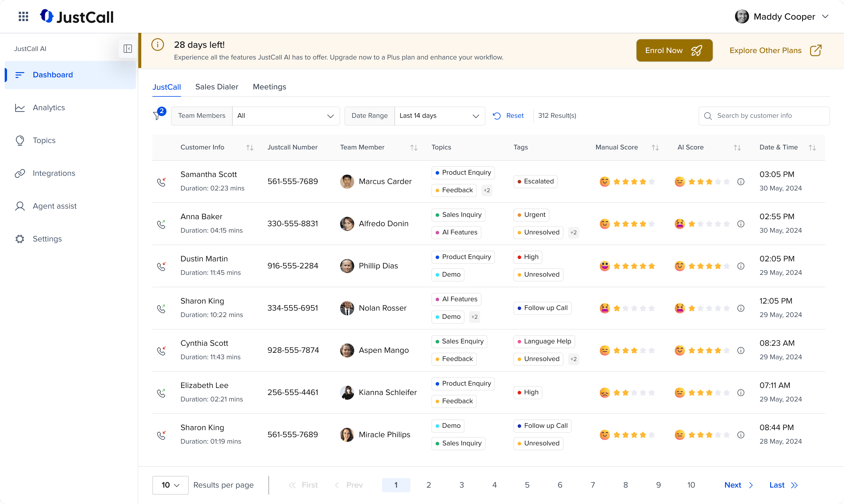Open the Team Members All dropdown
844x504 pixels.
tap(285, 116)
